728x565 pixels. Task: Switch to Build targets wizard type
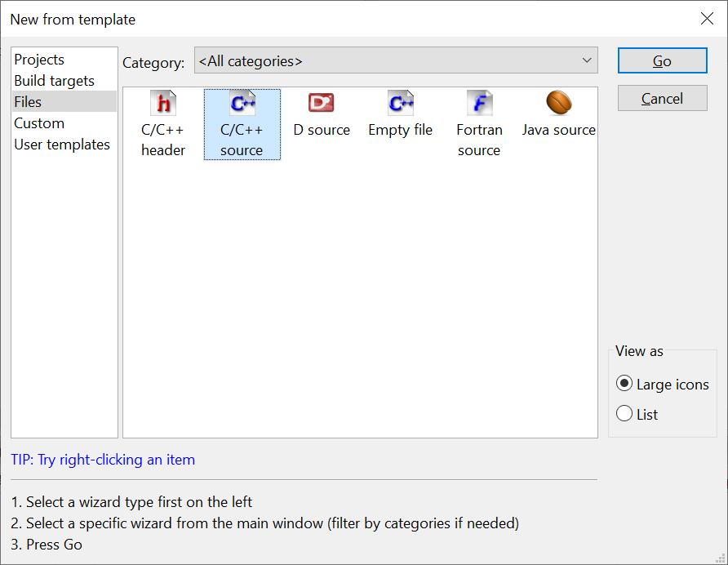[x=54, y=81]
